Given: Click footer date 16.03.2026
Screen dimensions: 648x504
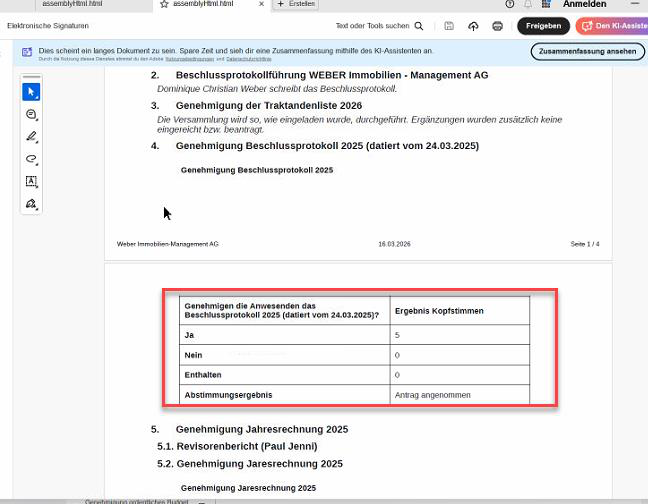Looking at the screenshot, I should pyautogui.click(x=394, y=244).
